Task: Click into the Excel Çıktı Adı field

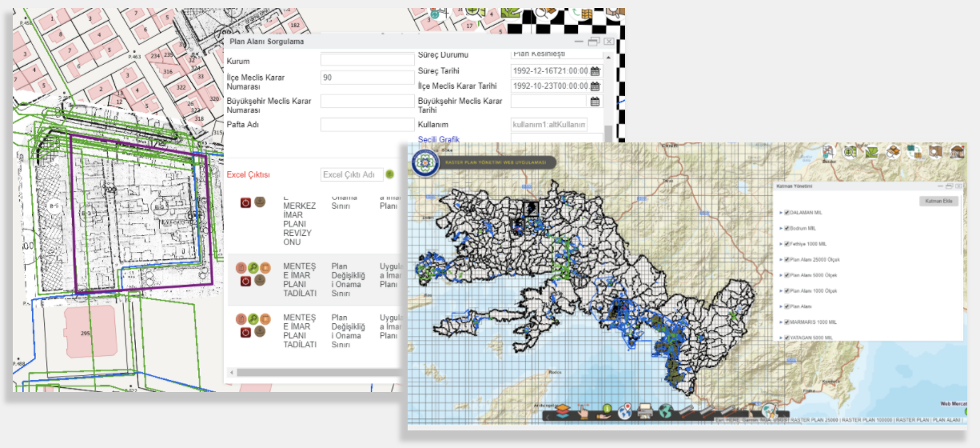Action: 351,174
